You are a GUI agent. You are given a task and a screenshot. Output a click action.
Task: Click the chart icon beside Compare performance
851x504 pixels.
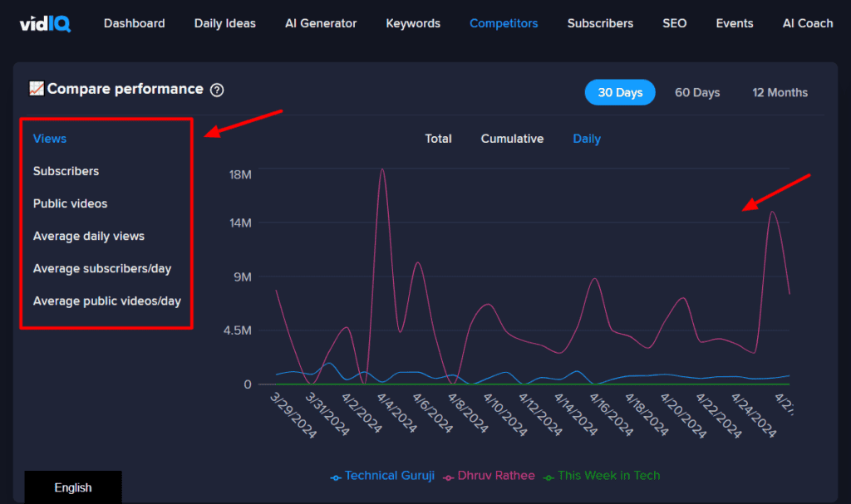coord(37,88)
